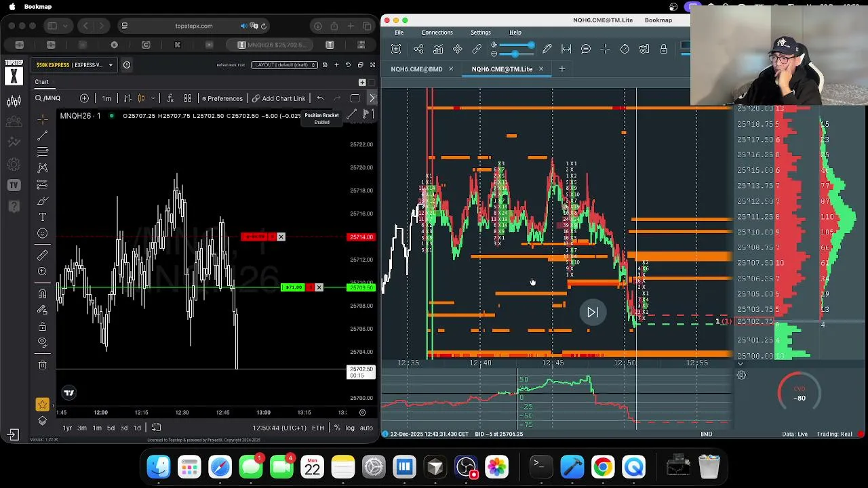Image resolution: width=868 pixels, height=488 pixels.
Task: Select the brush drawing tool
Action: (42, 201)
